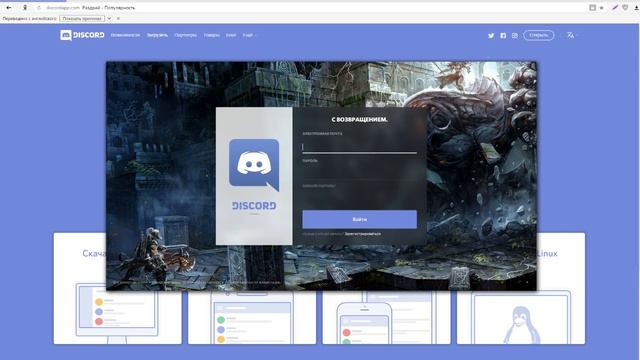Click the browser downloads arrow icon
640x360 pixels.
point(636,8)
